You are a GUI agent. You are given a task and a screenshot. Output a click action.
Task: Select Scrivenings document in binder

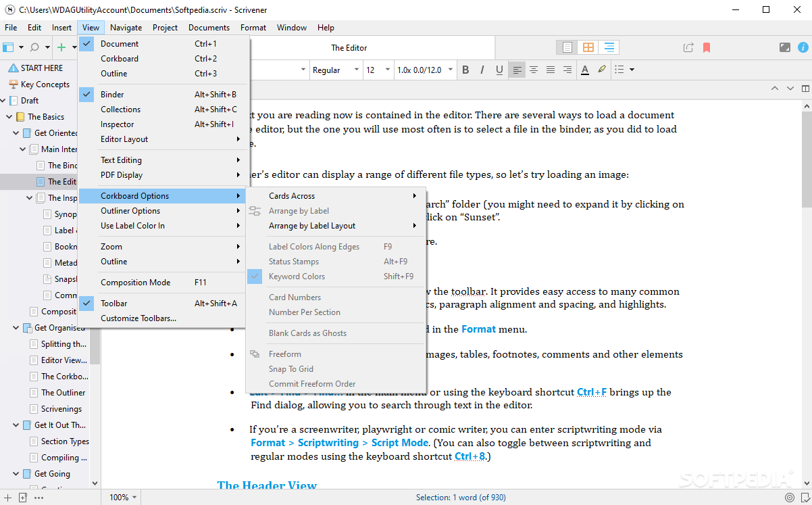click(x=61, y=409)
